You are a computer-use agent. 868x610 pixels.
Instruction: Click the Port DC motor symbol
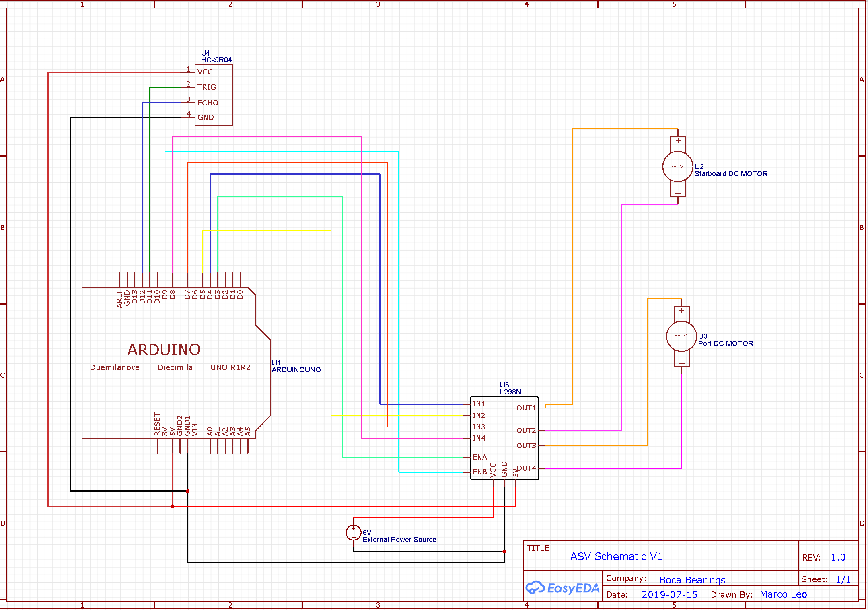[681, 336]
